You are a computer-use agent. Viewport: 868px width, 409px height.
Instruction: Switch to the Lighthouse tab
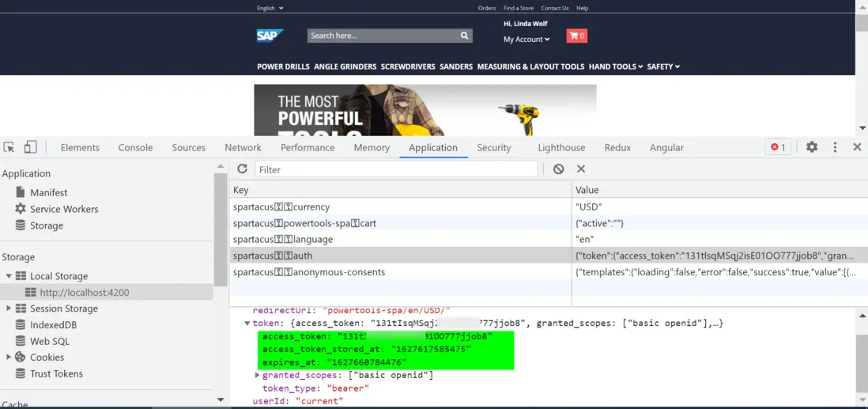coord(561,147)
